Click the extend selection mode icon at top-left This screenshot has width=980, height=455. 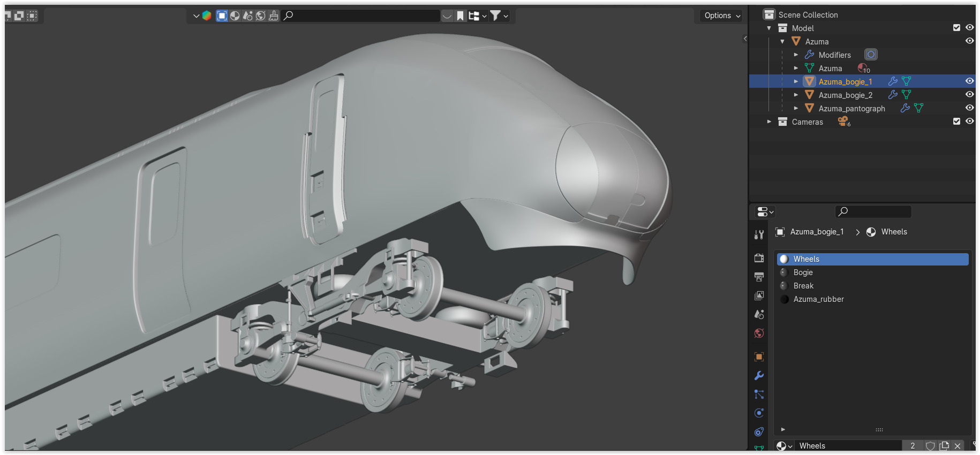19,16
